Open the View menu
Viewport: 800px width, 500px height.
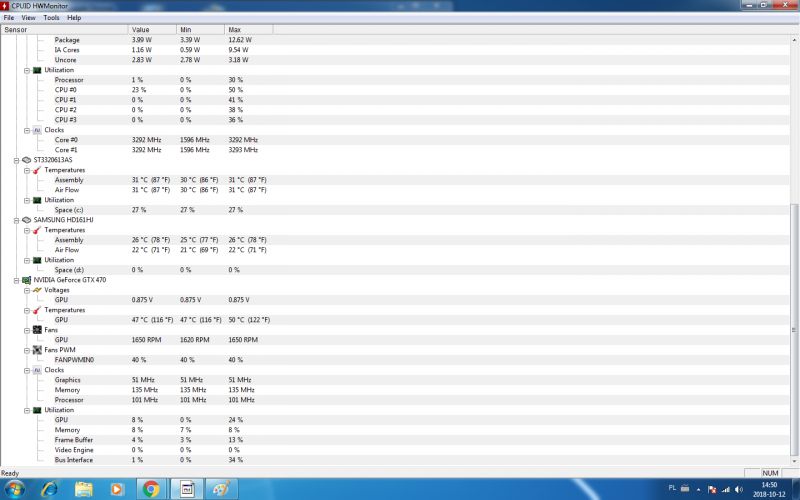28,17
